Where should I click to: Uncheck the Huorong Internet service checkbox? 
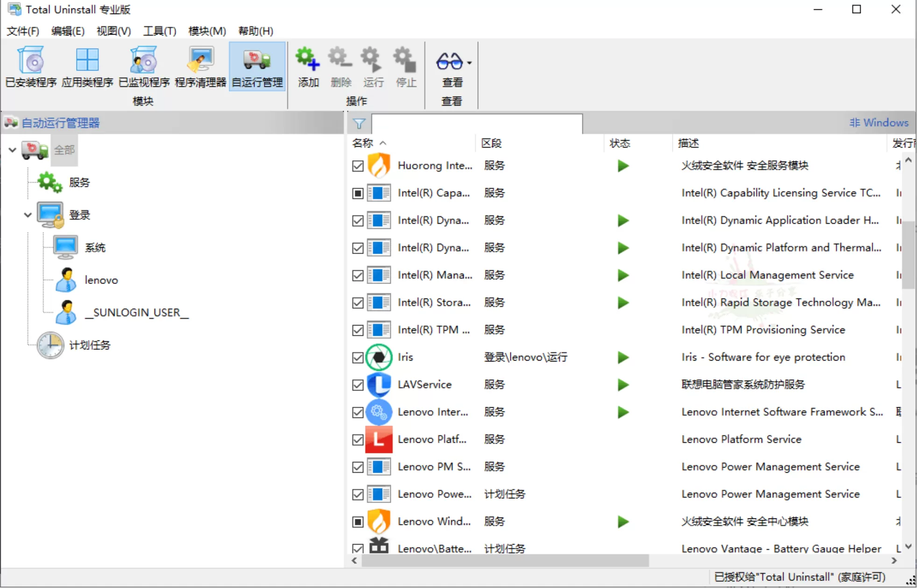tap(358, 166)
